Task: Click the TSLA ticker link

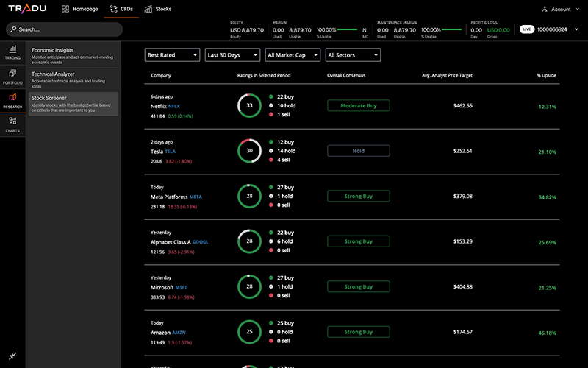Action: (171, 152)
